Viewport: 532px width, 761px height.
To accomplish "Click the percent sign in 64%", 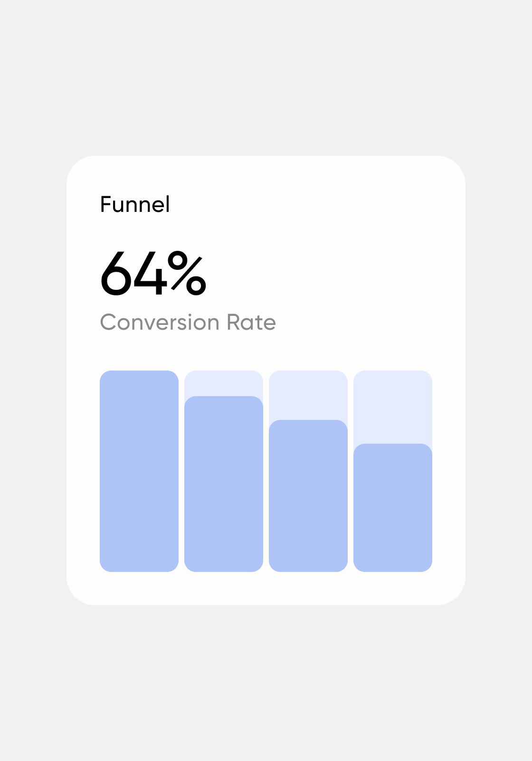I will tap(188, 273).
